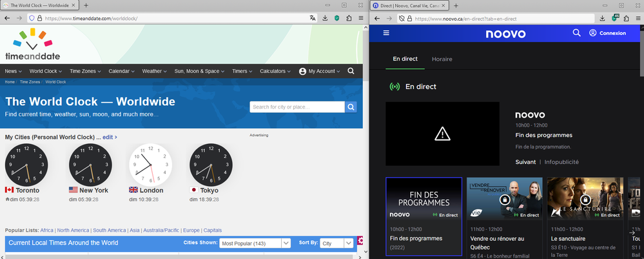Image resolution: width=644 pixels, height=259 pixels.
Task: Expand the World Clock menu
Action: (x=46, y=71)
